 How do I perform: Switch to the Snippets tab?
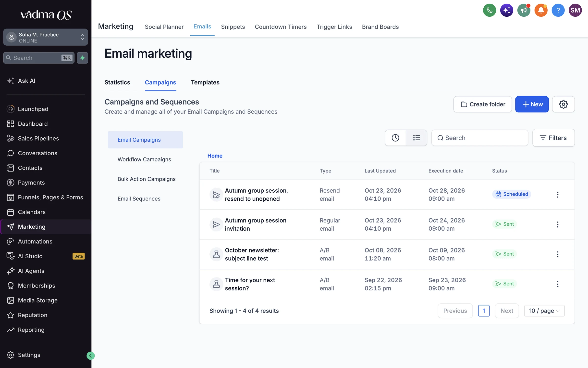pyautogui.click(x=233, y=27)
